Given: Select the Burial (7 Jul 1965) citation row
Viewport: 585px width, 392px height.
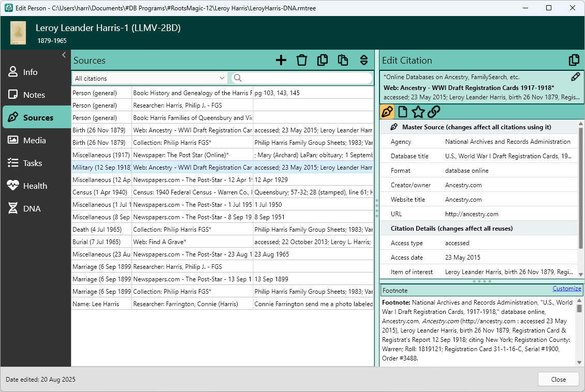Looking at the screenshot, I should (x=223, y=242).
